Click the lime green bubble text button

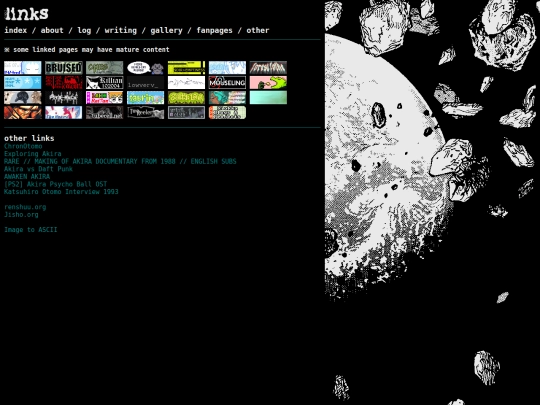click(x=186, y=98)
